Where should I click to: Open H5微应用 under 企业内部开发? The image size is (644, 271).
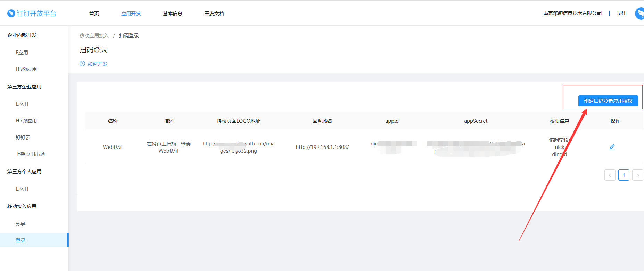(x=26, y=69)
